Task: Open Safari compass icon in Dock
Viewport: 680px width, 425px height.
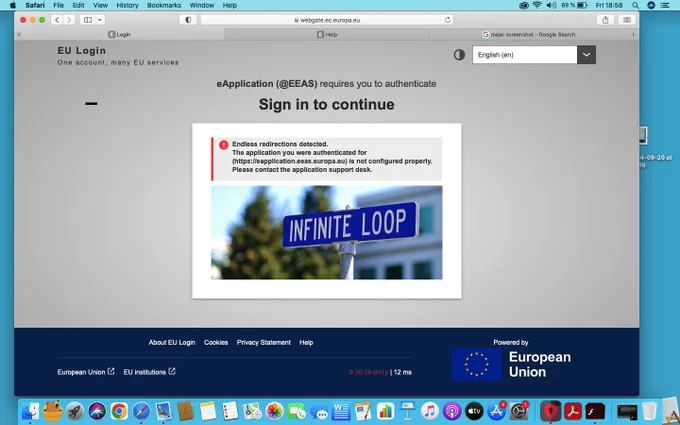Action: (x=141, y=411)
